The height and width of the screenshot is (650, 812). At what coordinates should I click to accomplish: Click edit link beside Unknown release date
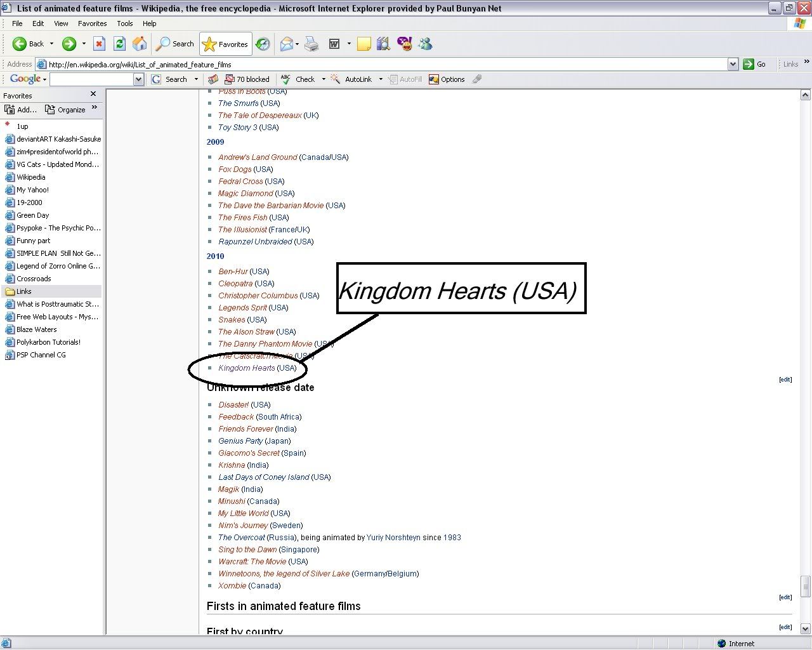[785, 380]
